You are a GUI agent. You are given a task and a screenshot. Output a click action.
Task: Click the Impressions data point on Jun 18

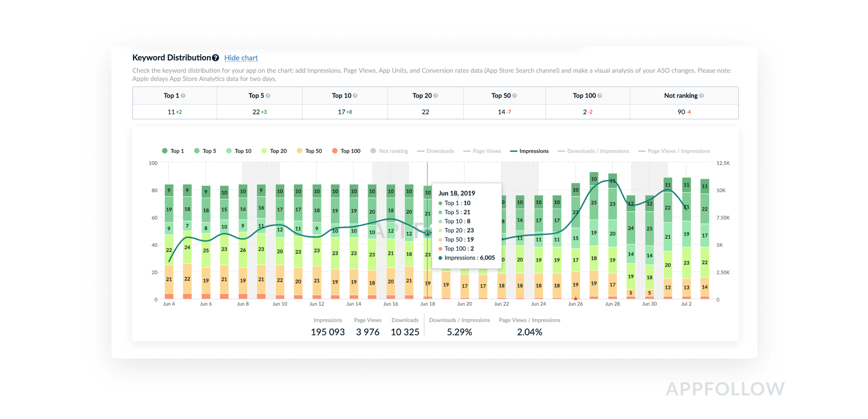[x=428, y=233]
